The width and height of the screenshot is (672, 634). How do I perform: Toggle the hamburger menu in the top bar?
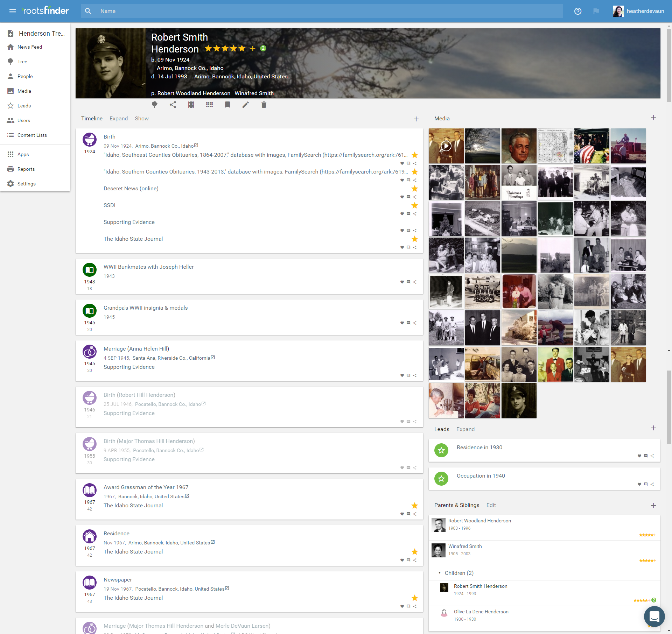[13, 11]
